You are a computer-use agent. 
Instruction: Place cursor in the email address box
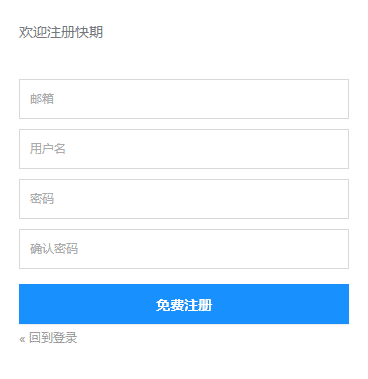(x=184, y=99)
